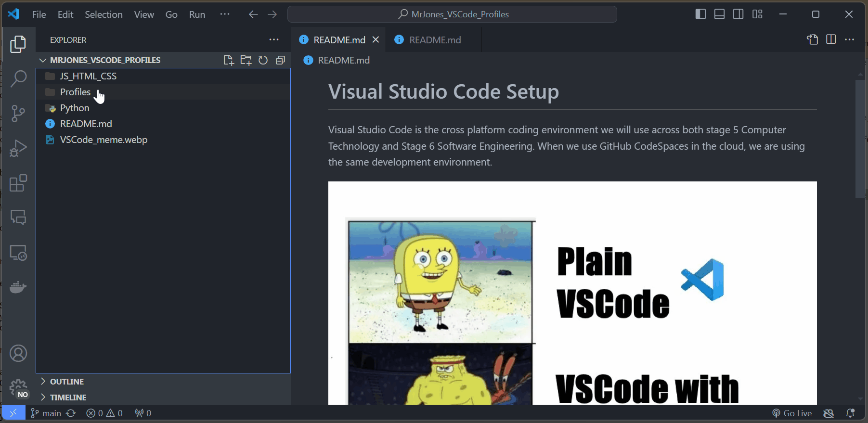Toggle primary side bar visibility

tap(700, 14)
